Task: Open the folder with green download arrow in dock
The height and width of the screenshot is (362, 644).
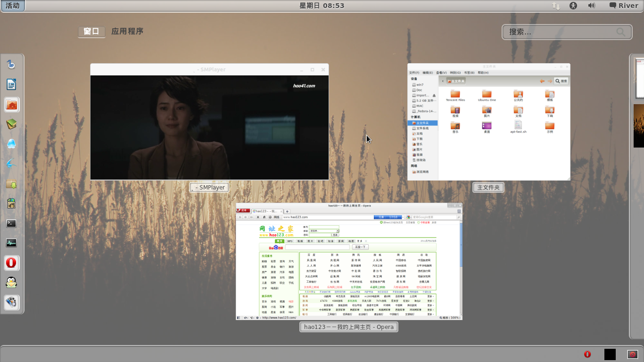Action: point(11,184)
